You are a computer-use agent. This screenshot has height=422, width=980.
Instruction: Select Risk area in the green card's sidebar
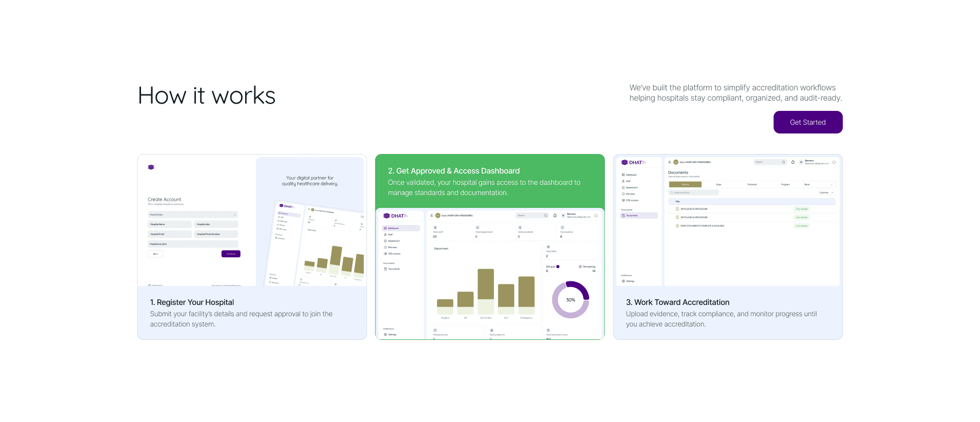pos(390,247)
